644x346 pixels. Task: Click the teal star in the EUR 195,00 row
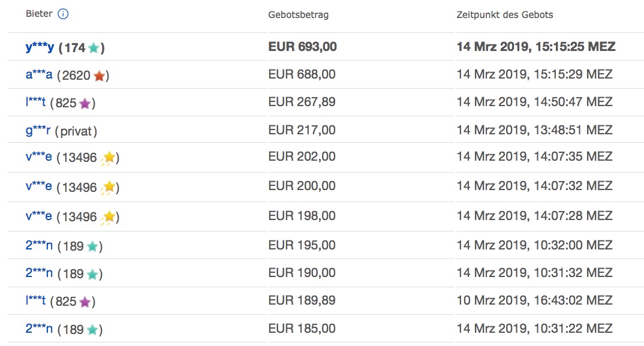click(x=92, y=246)
